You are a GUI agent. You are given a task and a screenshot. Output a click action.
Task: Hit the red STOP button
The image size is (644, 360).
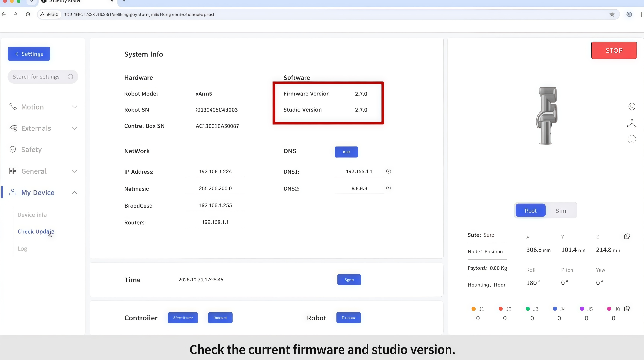tap(614, 50)
